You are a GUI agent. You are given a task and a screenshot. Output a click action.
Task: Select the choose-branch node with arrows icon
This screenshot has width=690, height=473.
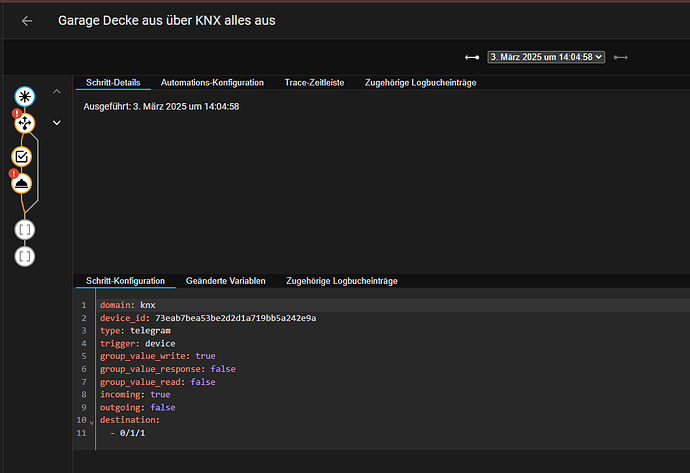[x=25, y=123]
